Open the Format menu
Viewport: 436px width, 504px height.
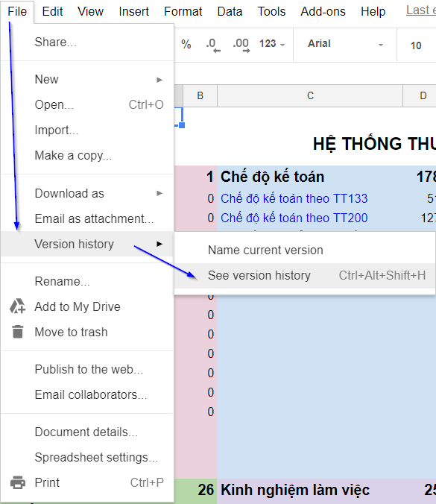[183, 12]
